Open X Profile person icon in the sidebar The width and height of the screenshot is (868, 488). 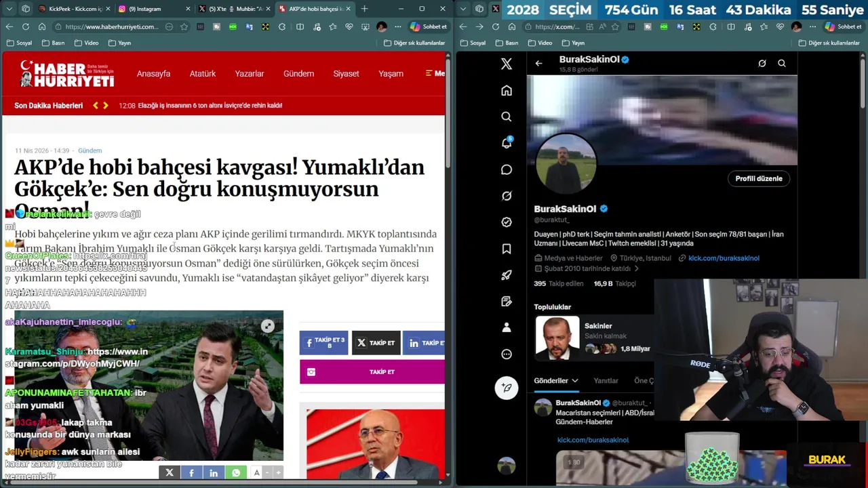coord(506,327)
